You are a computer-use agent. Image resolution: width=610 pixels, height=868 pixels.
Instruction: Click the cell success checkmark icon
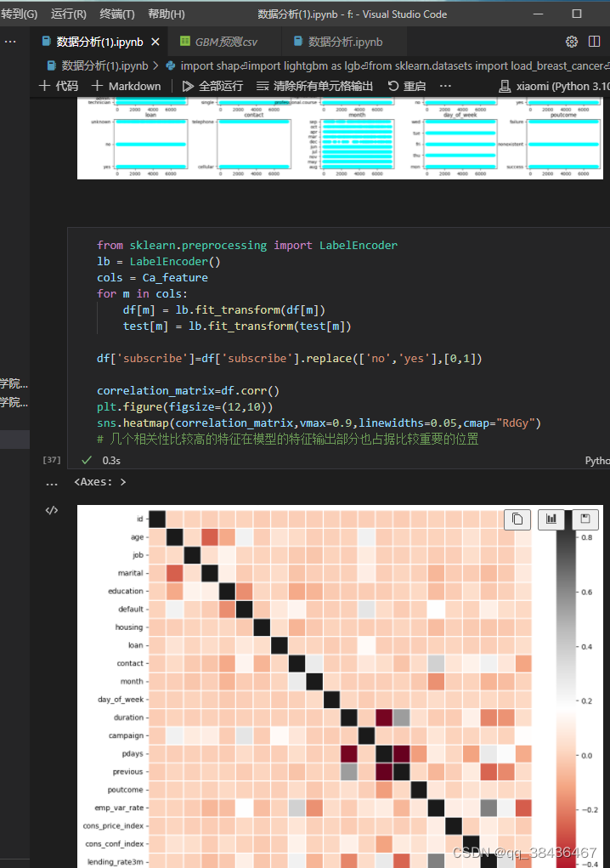pyautogui.click(x=87, y=460)
